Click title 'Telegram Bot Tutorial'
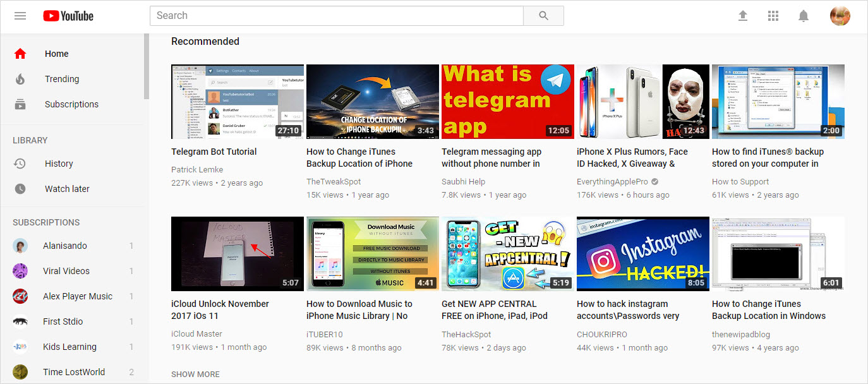 coord(214,152)
